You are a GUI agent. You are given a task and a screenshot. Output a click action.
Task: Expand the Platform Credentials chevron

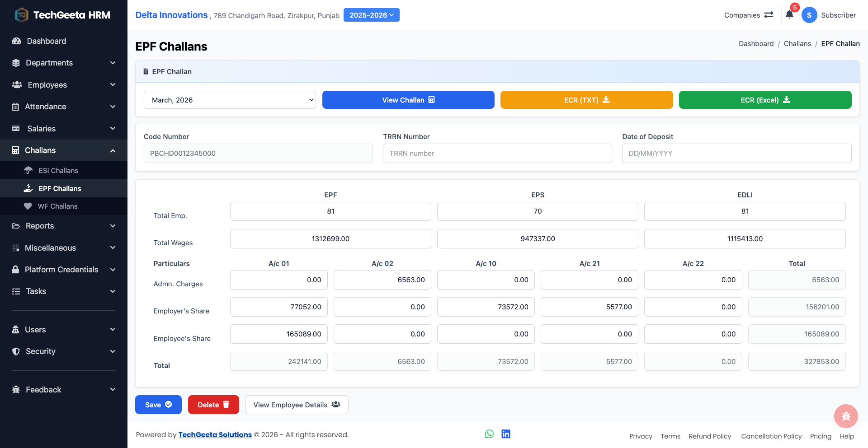click(x=113, y=270)
